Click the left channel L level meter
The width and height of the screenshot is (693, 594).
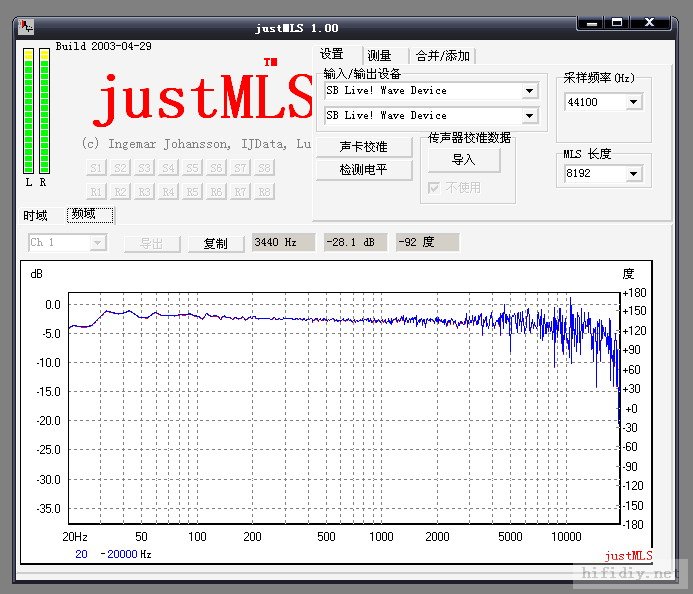[28, 110]
